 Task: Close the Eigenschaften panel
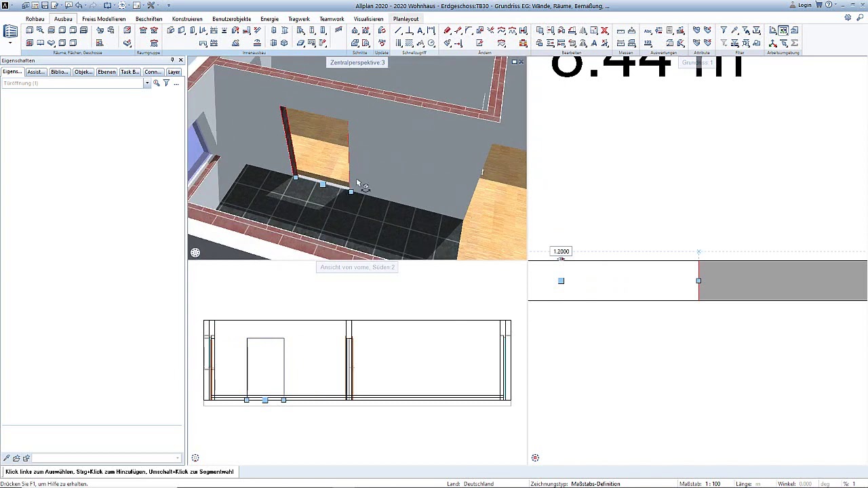click(x=180, y=60)
